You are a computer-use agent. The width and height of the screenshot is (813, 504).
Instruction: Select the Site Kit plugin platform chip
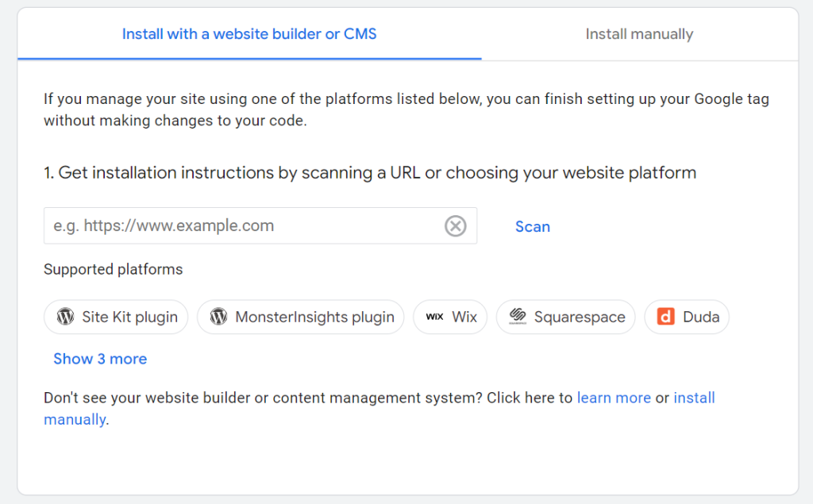point(116,317)
